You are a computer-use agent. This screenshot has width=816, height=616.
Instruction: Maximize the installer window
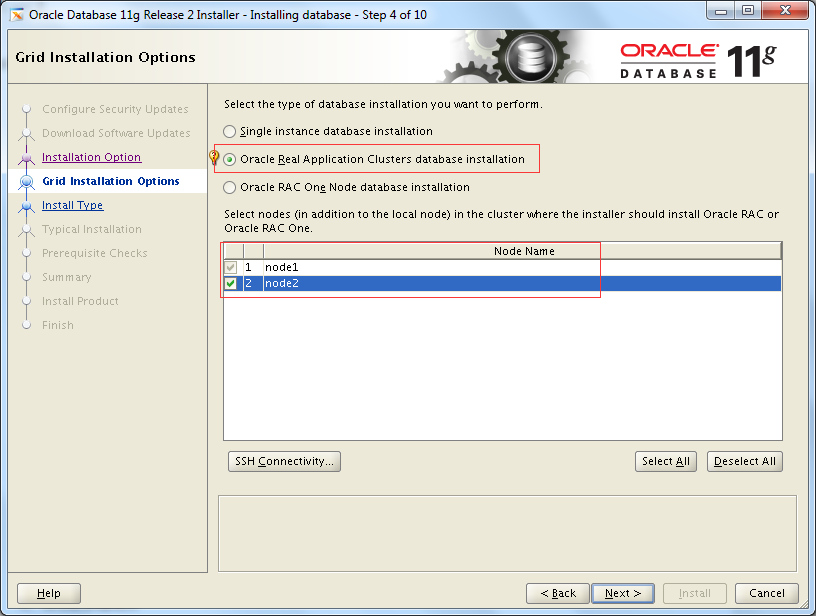tap(748, 11)
